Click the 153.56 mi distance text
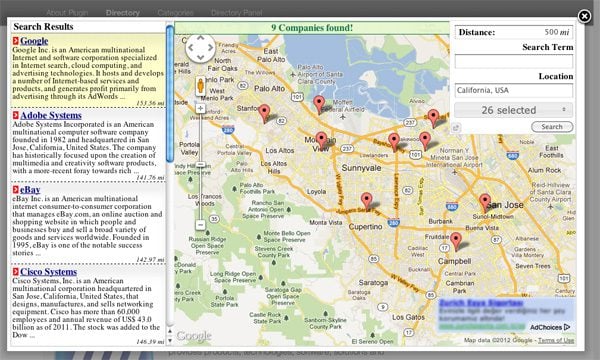The height and width of the screenshot is (360, 600). pyautogui.click(x=150, y=103)
